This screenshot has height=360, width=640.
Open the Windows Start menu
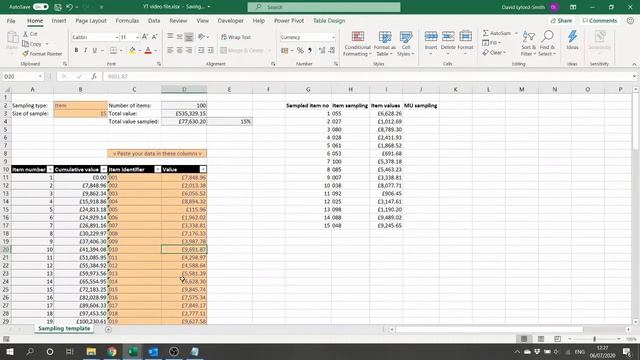point(9,351)
